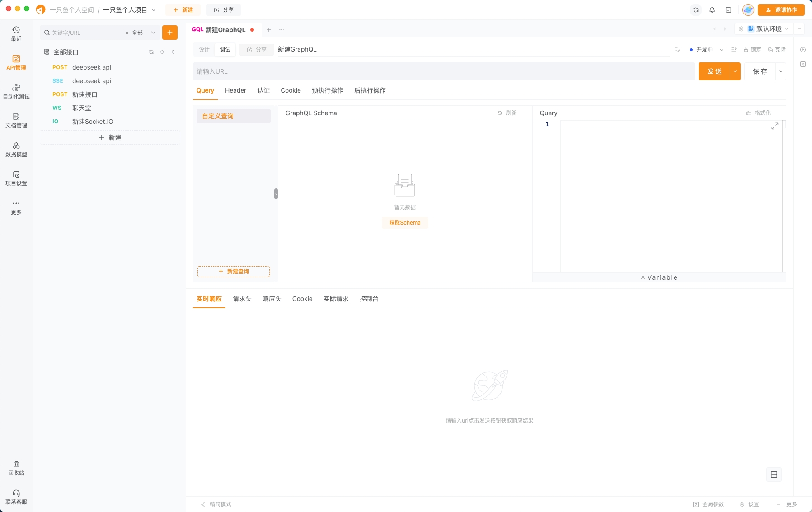Switch to the 控制台 tab
812x512 pixels.
tap(369, 299)
